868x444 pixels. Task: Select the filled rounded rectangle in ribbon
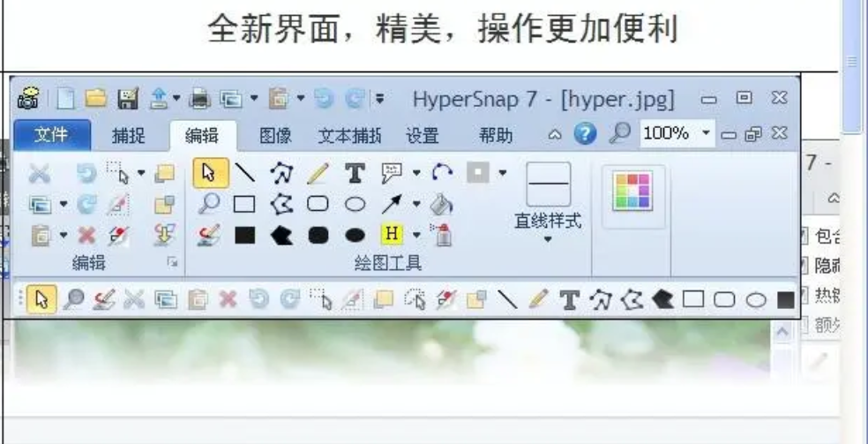(318, 236)
